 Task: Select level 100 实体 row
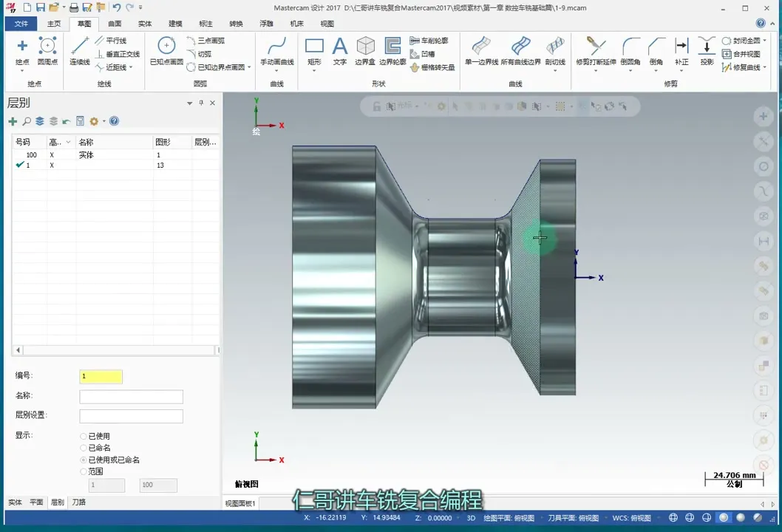[86, 155]
